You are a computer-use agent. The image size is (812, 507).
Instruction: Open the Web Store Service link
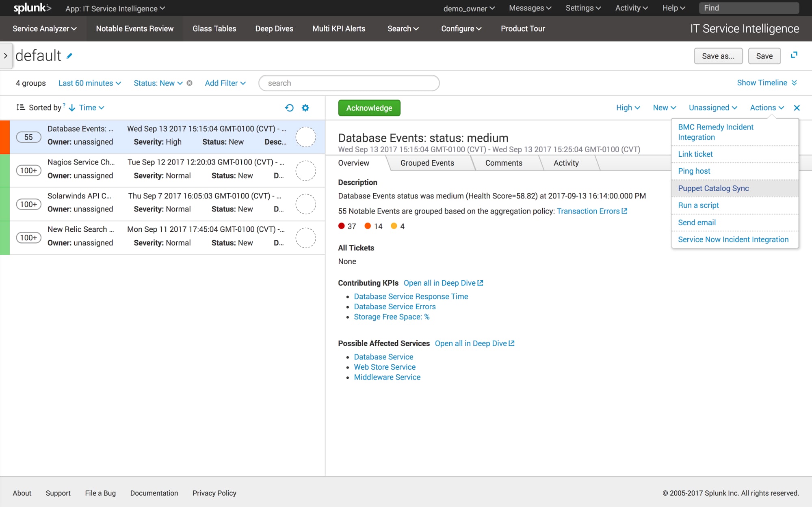[385, 367]
